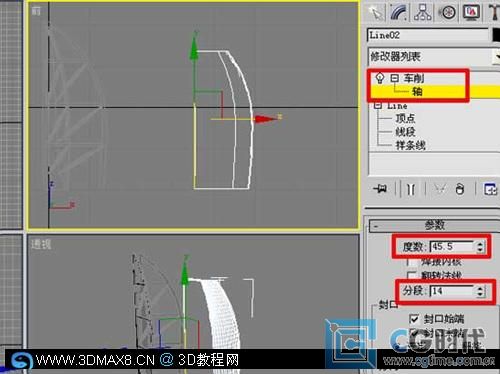The image size is (500, 374).
Task: Open Configure Modifier Sets icon
Action: tap(490, 189)
